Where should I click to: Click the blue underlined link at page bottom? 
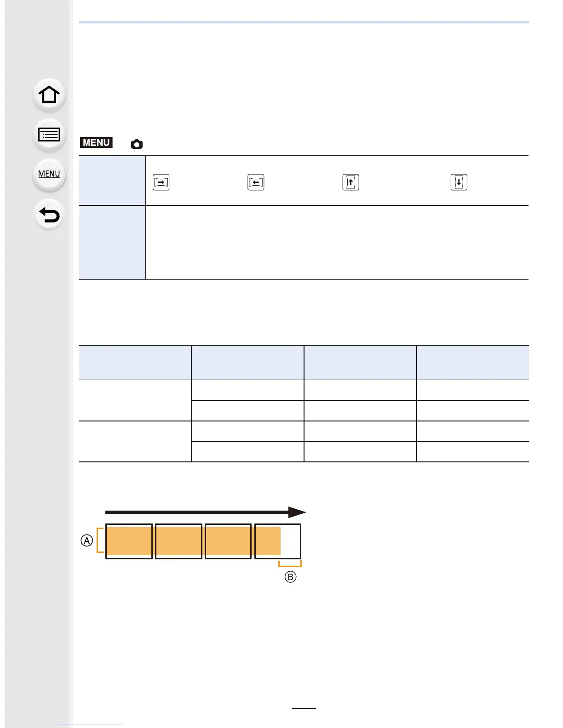[91, 724]
